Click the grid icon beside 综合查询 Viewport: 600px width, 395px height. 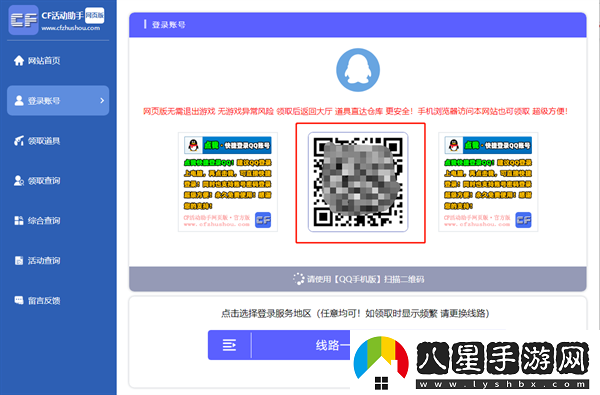pyautogui.click(x=19, y=220)
